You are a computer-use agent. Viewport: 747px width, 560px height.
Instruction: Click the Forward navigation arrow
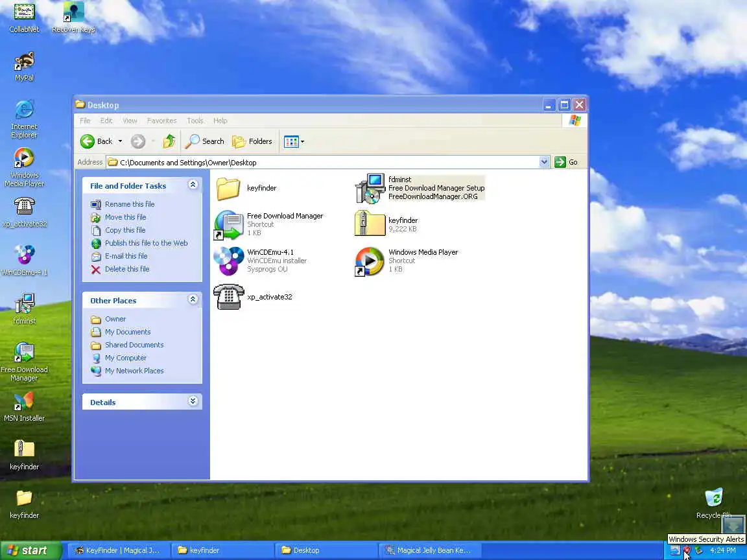138,141
